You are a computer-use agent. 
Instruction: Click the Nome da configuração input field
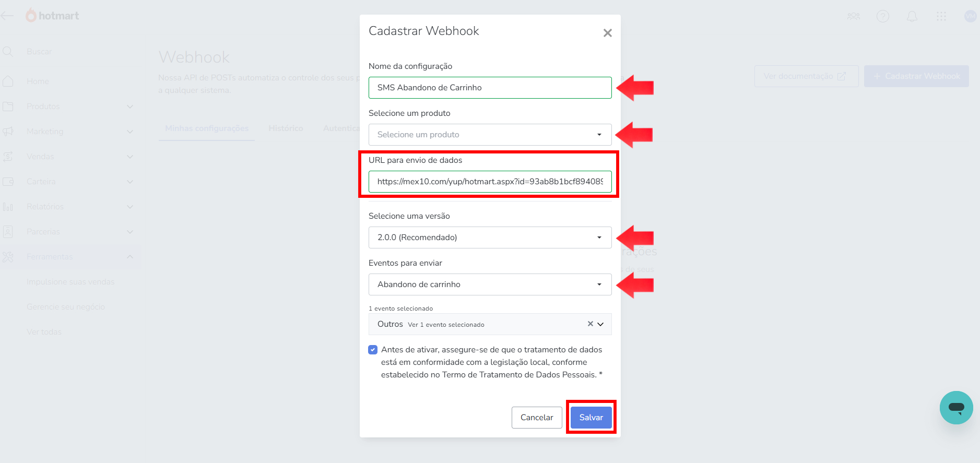[490, 88]
